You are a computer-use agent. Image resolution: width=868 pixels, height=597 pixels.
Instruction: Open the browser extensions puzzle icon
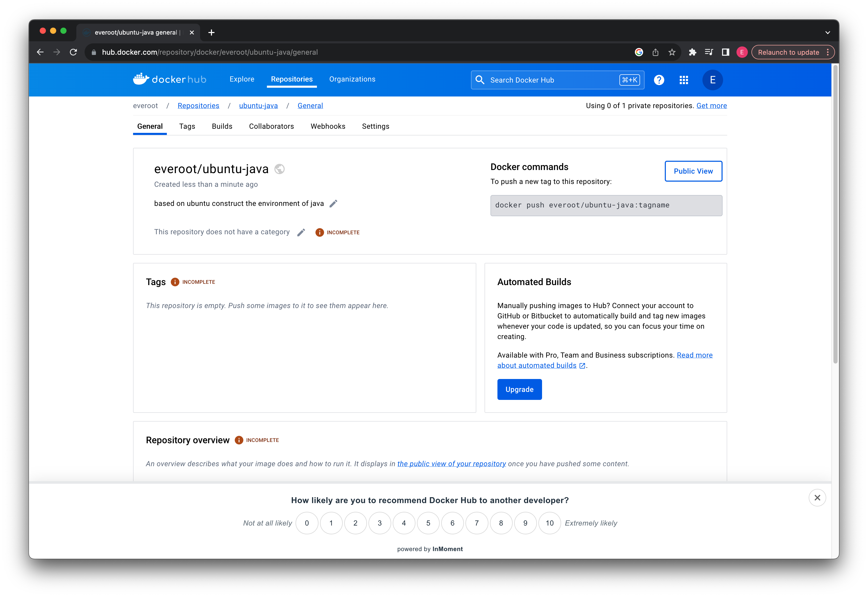coord(692,52)
